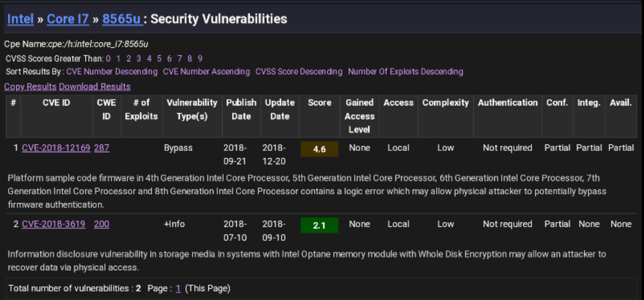This screenshot has height=300, width=644.
Task: Filter CVSS scores greater than 0
Action: click(x=108, y=58)
